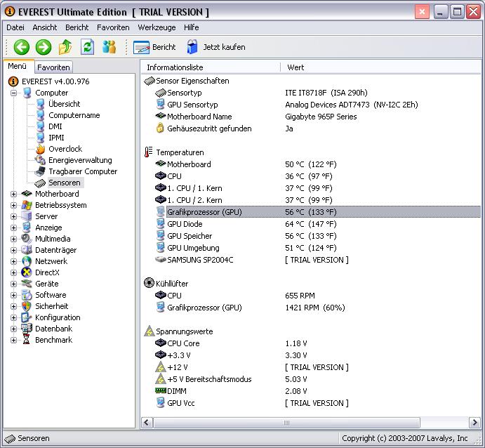Open the Werkzeuge menu
Viewport: 485px width, 448px height.
tap(157, 27)
